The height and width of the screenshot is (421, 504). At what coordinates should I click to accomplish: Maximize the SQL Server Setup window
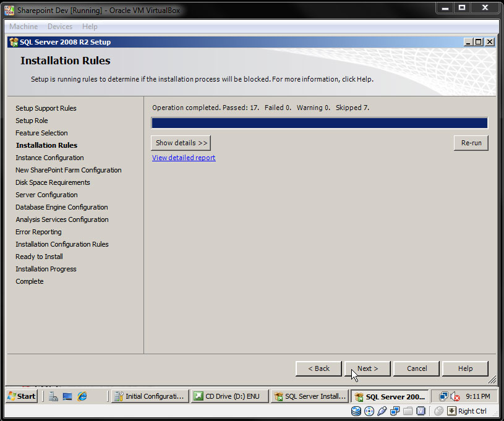coord(479,42)
